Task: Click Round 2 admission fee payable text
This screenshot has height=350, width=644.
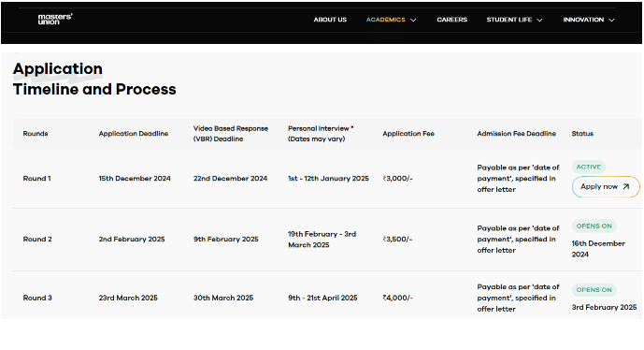Action: click(519, 240)
